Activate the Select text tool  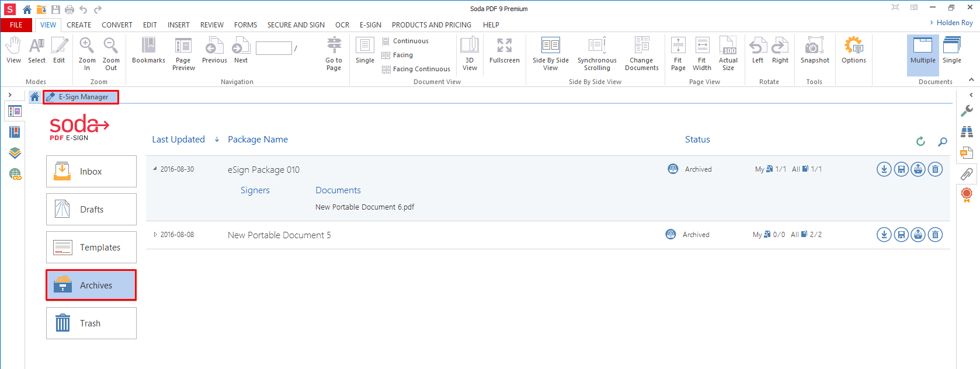(37, 50)
